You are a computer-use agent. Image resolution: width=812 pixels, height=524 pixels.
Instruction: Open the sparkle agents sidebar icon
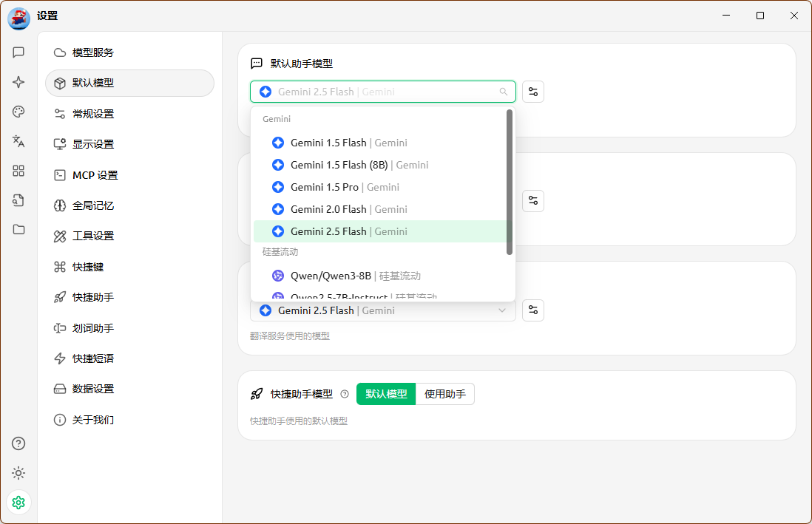(x=18, y=82)
